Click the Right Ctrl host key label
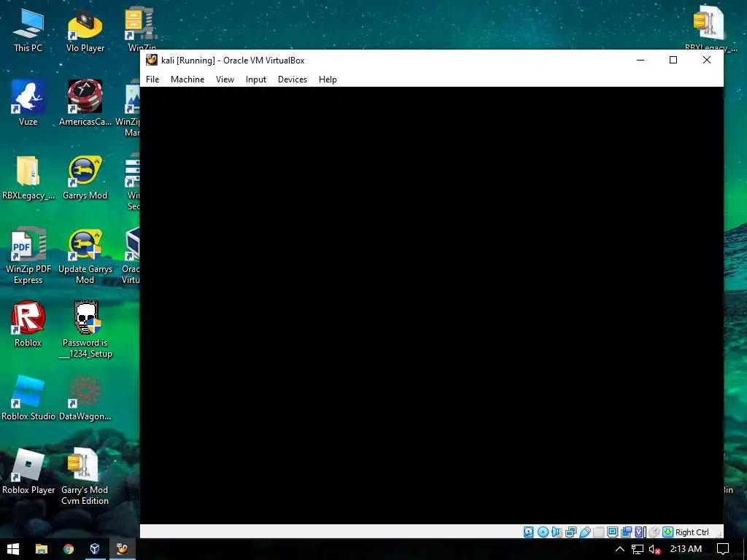 tap(692, 532)
